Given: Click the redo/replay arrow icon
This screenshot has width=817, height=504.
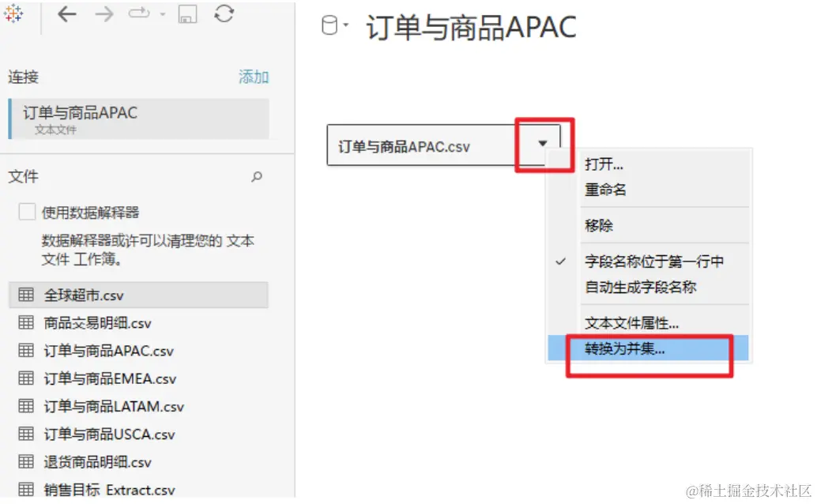Looking at the screenshot, I should 139,13.
